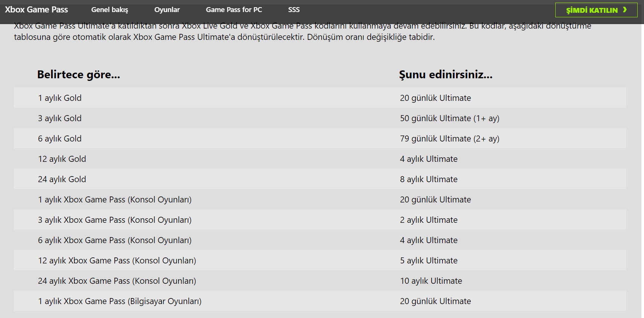Screen dimensions: 644x318
Task: Click the 'Şunu edinirsiniz...' column header
Action: point(446,75)
